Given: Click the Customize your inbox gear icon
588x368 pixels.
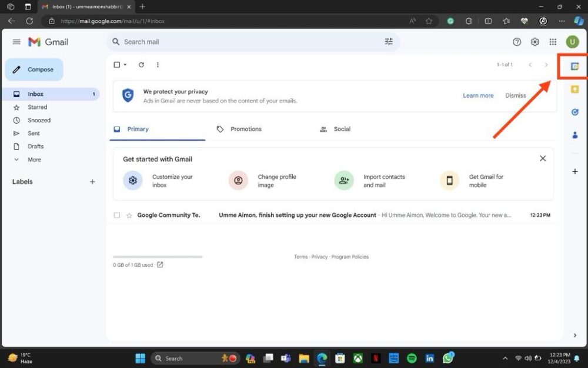Looking at the screenshot, I should tap(133, 181).
